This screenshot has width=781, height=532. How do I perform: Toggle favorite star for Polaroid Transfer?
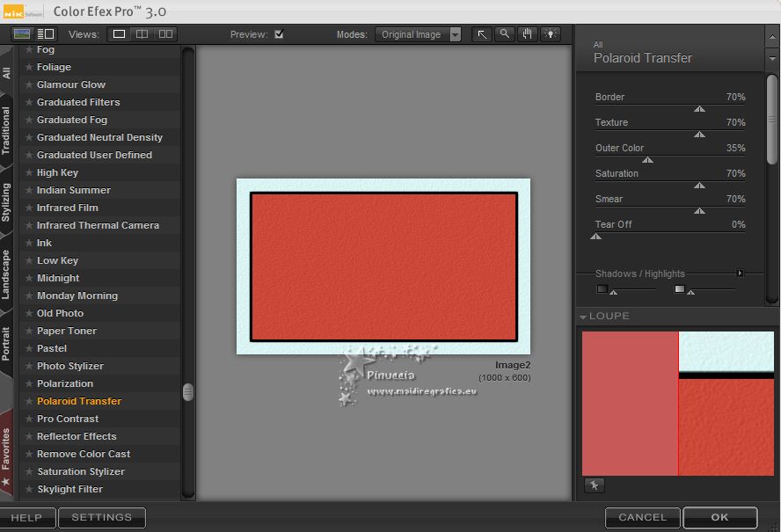[x=29, y=401]
